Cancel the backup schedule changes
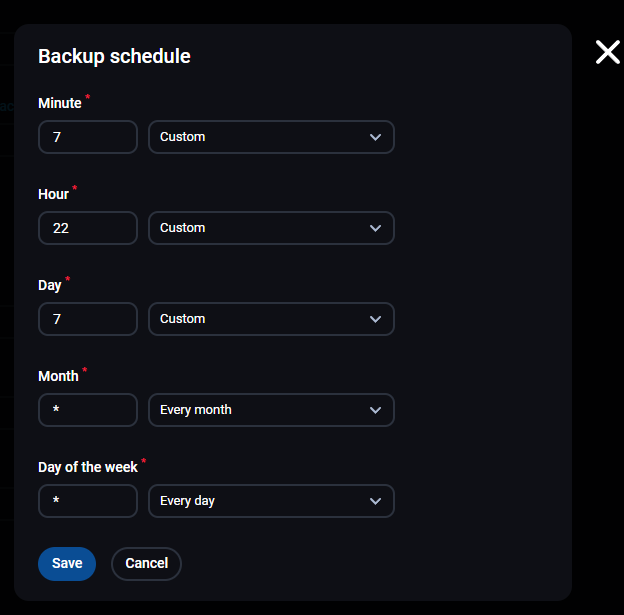 [146, 564]
